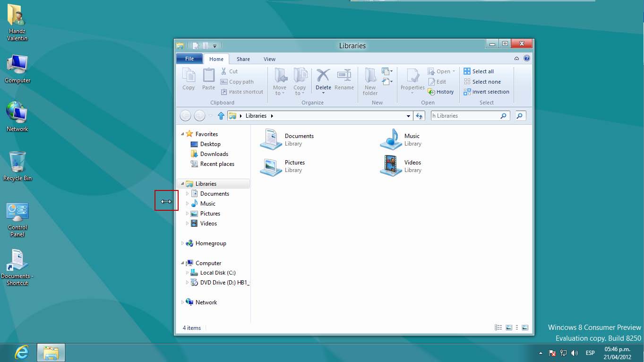Click Libraries in the address bar breadcrumb

click(256, 116)
